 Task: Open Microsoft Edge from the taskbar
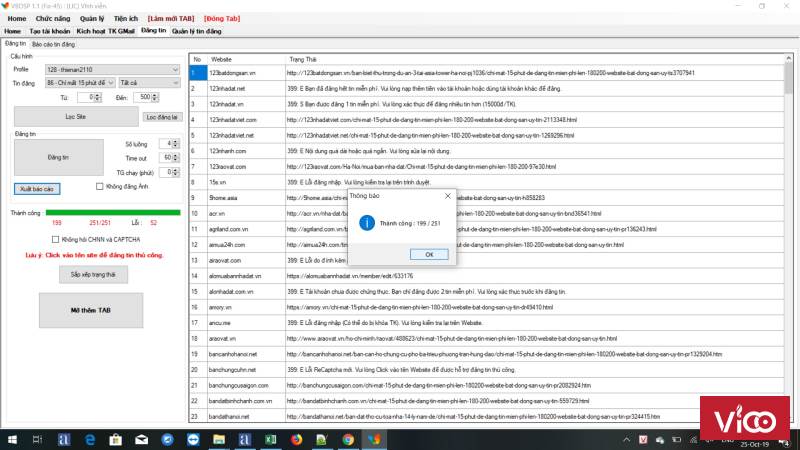click(x=90, y=438)
